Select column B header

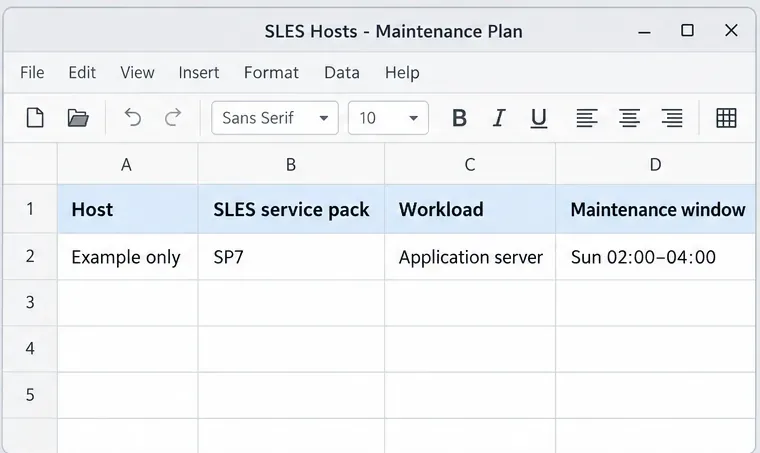pyautogui.click(x=291, y=164)
